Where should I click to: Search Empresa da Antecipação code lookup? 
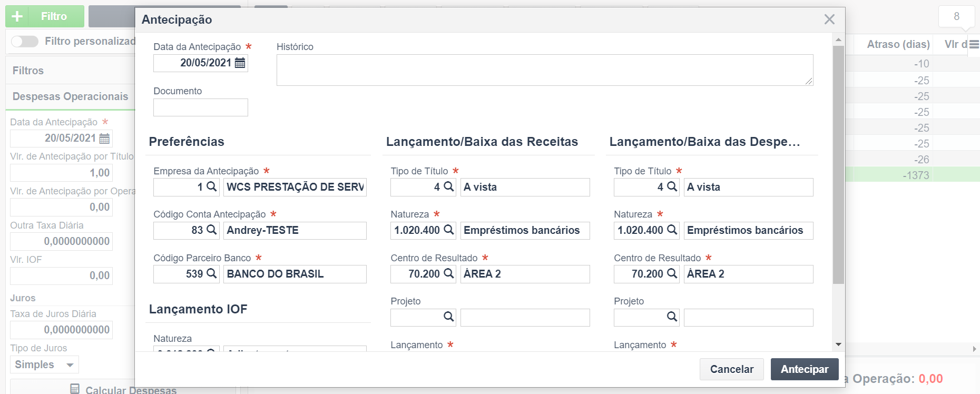click(x=211, y=186)
